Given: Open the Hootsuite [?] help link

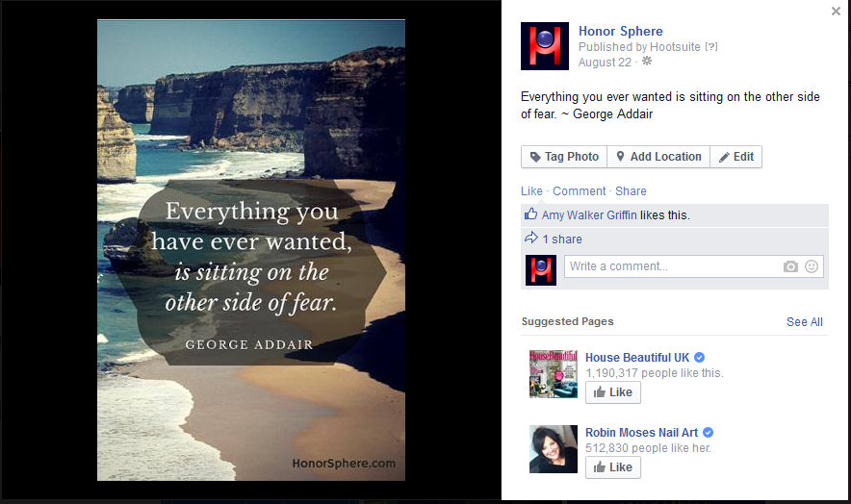Looking at the screenshot, I should coord(711,47).
